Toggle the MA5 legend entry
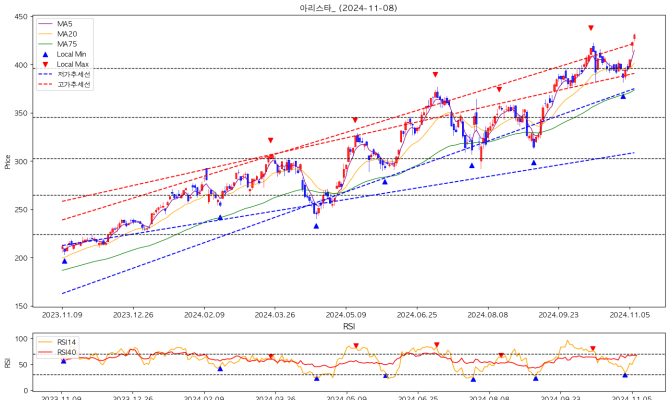The image size is (670, 400). tap(66, 24)
